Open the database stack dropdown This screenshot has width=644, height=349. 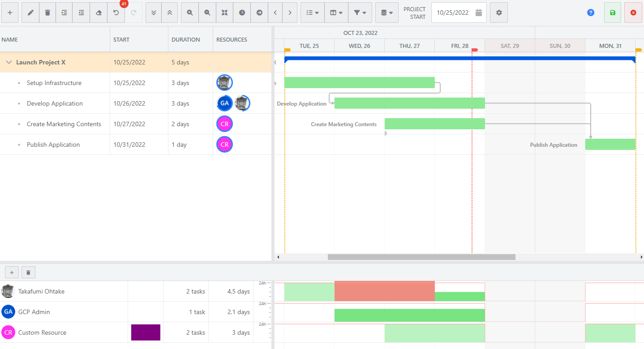pos(386,13)
